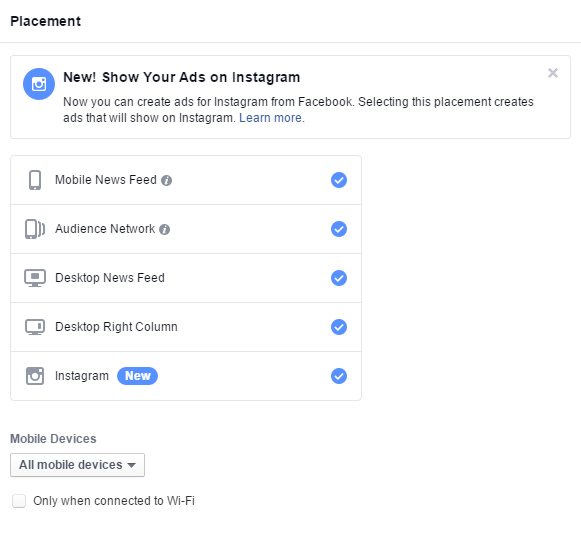Deselect the Desktop Right Column checkmark
Viewport: 581px width, 535px height.
[x=339, y=327]
